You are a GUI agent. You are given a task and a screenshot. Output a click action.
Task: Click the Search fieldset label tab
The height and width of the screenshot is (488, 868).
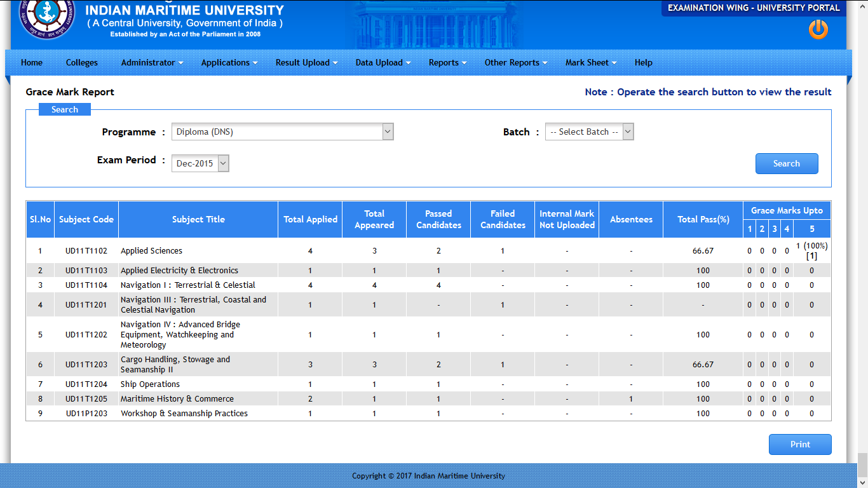65,109
